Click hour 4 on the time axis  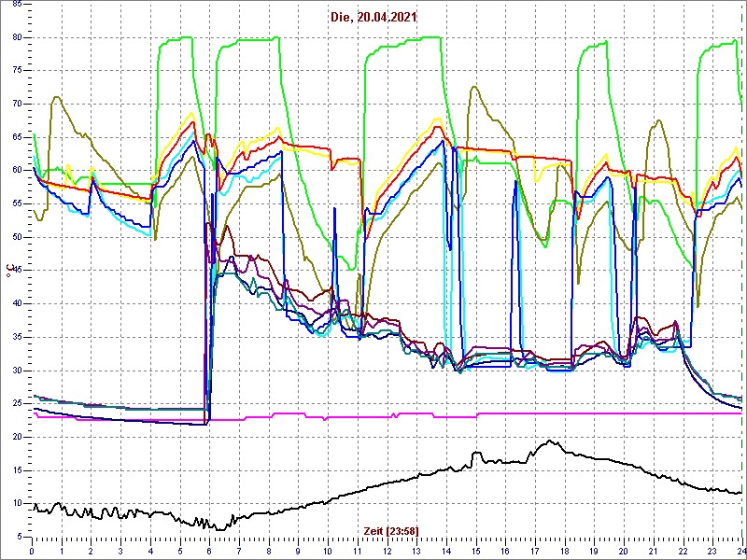(x=150, y=552)
